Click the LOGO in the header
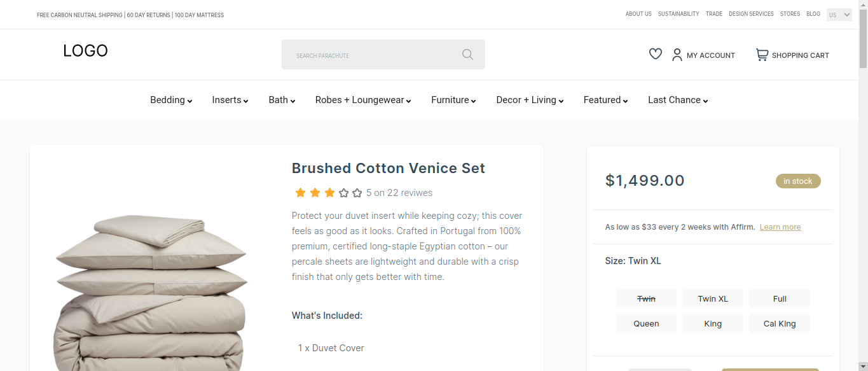The height and width of the screenshot is (371, 868). 85,51
